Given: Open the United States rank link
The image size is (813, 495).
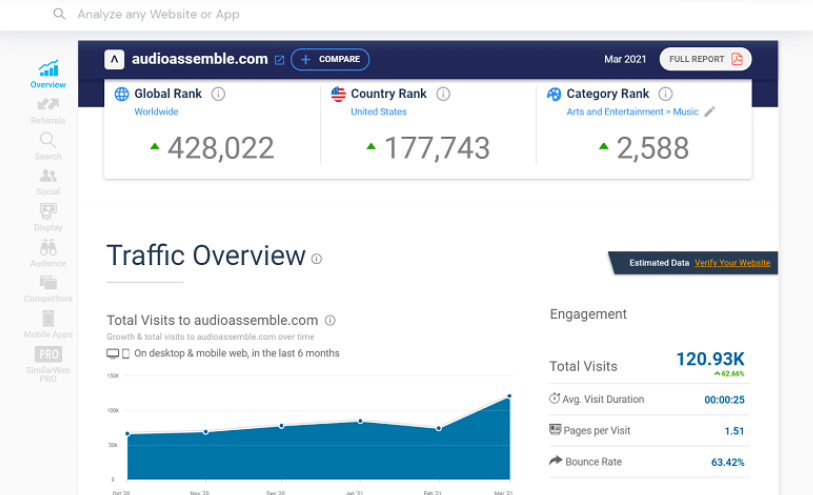Looking at the screenshot, I should pyautogui.click(x=379, y=111).
